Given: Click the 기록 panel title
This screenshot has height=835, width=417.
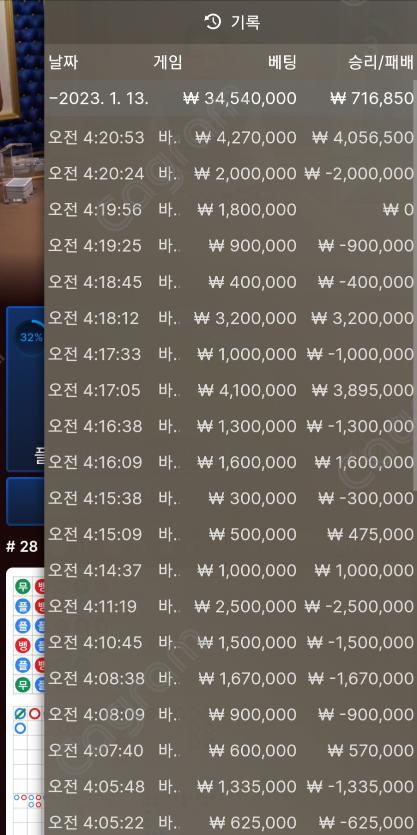Looking at the screenshot, I should [246, 22].
